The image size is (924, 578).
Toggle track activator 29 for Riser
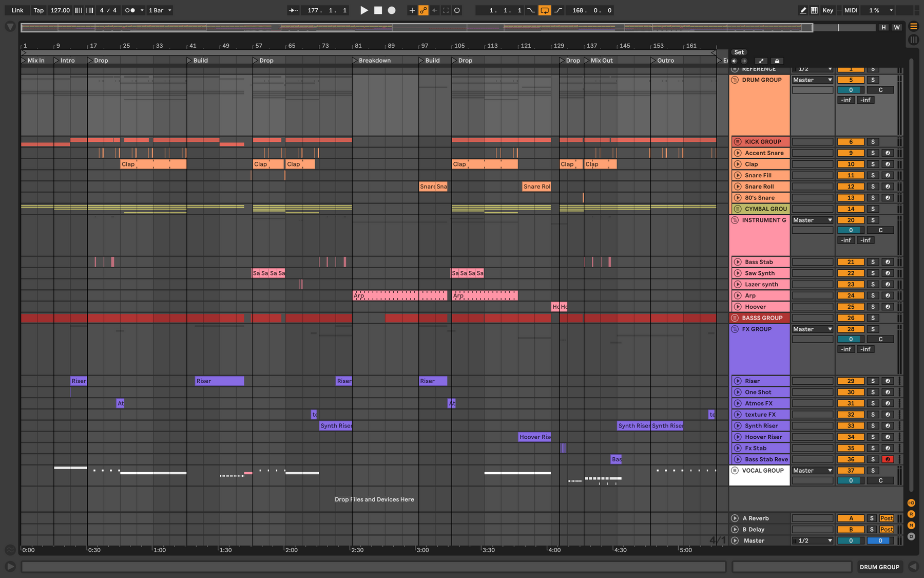coord(851,381)
